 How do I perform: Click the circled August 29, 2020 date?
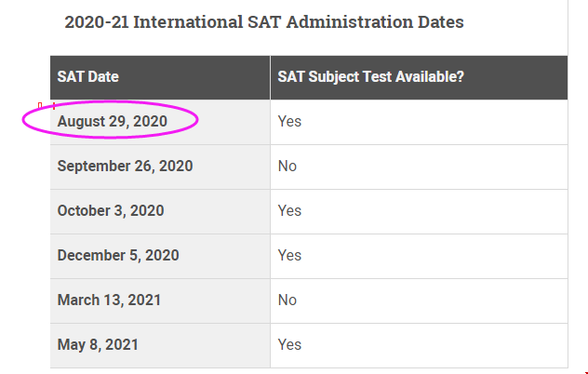(113, 121)
